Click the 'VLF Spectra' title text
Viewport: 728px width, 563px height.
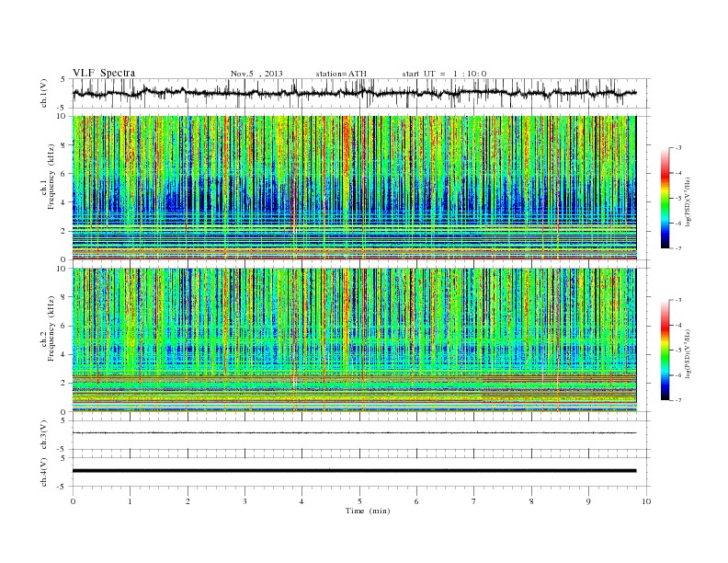(x=104, y=73)
